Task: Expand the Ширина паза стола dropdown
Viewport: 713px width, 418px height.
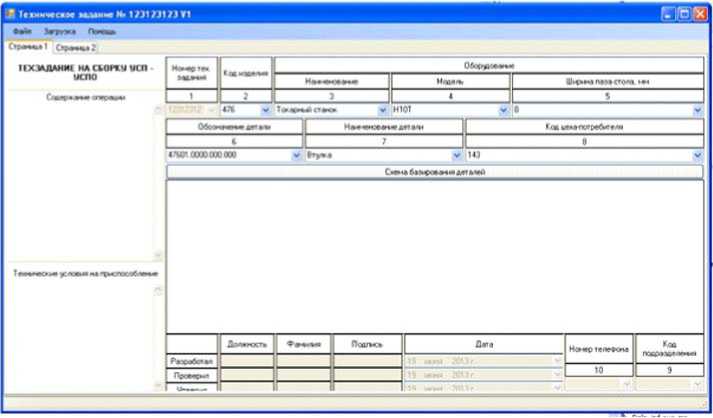Action: tap(698, 110)
